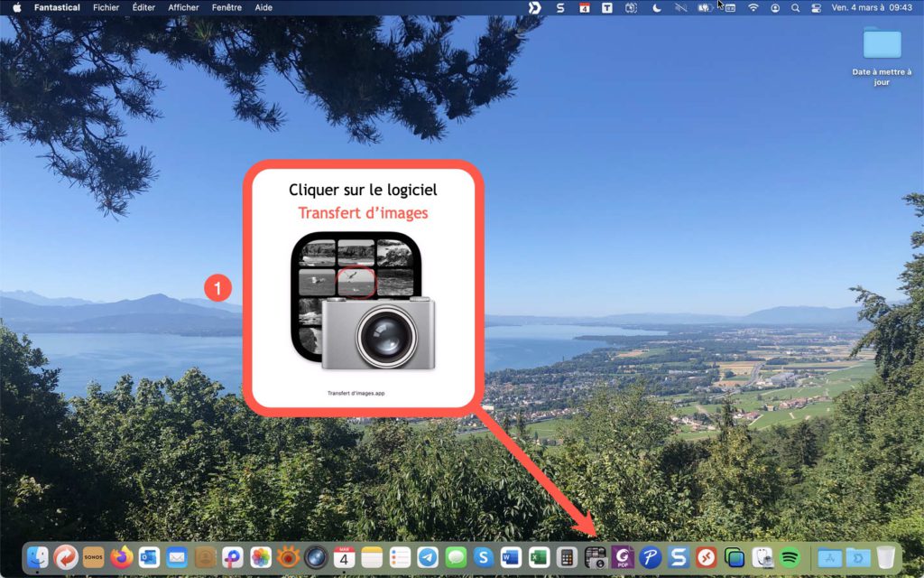Open Microsoft Word from the Dock
The height and width of the screenshot is (578, 924).
(511, 557)
